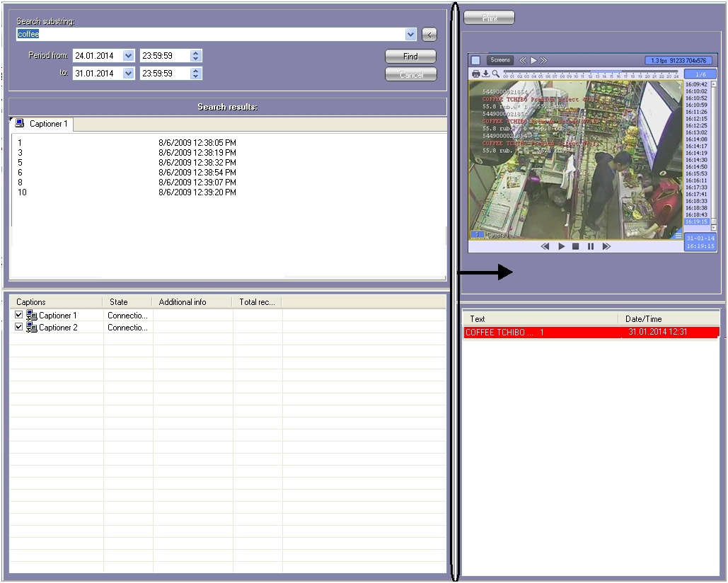The image size is (728, 583).
Task: Click the Print button
Action: click(490, 18)
